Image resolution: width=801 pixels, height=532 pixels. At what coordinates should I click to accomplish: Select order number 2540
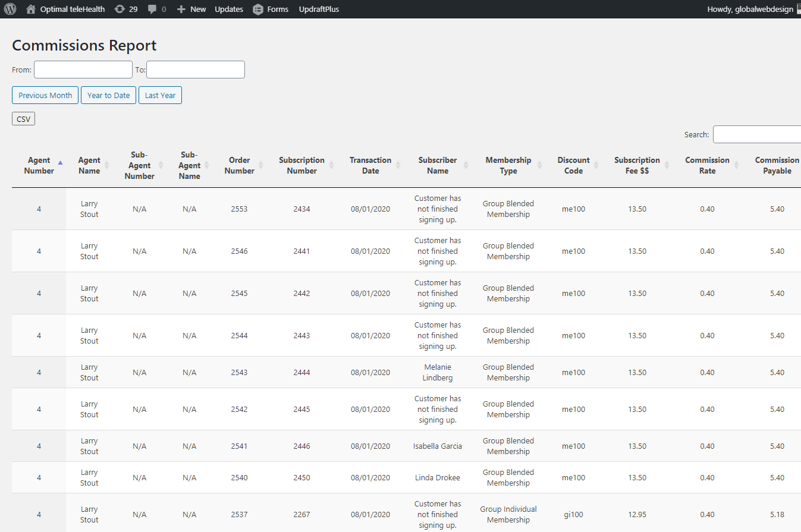pyautogui.click(x=239, y=478)
